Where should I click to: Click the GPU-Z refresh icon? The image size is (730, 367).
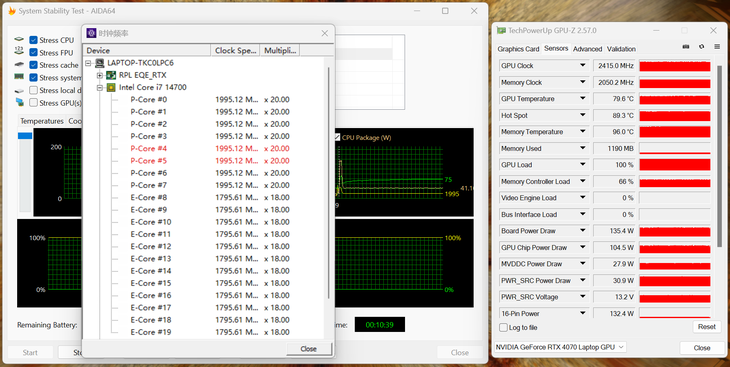(x=701, y=47)
